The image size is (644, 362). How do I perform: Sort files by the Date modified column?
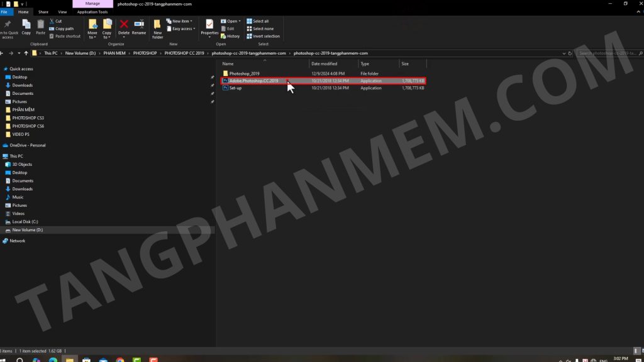pos(325,63)
